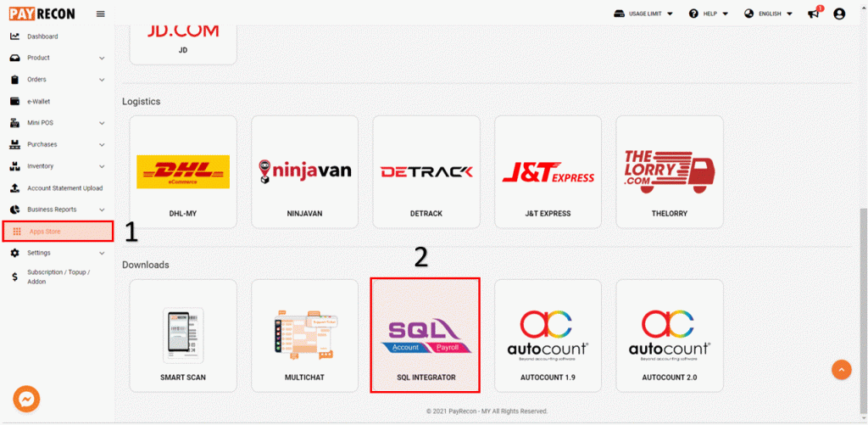Open the AutoCount 2.0 download tile
The width and height of the screenshot is (868, 425).
(x=670, y=335)
